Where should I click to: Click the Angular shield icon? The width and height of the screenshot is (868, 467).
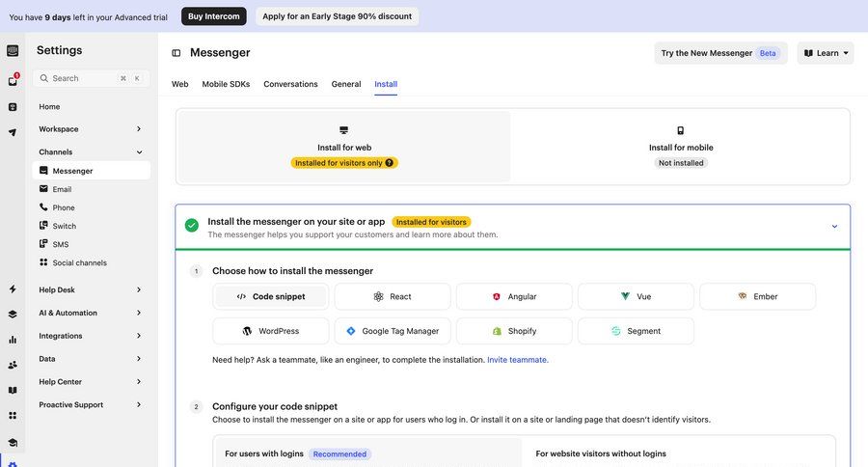pyautogui.click(x=496, y=296)
